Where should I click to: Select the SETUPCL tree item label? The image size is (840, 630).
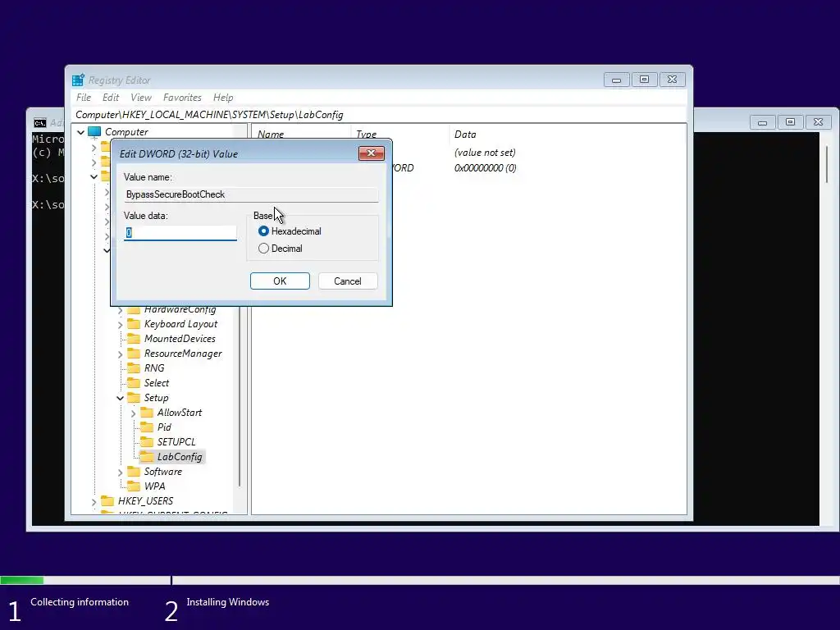click(x=176, y=442)
